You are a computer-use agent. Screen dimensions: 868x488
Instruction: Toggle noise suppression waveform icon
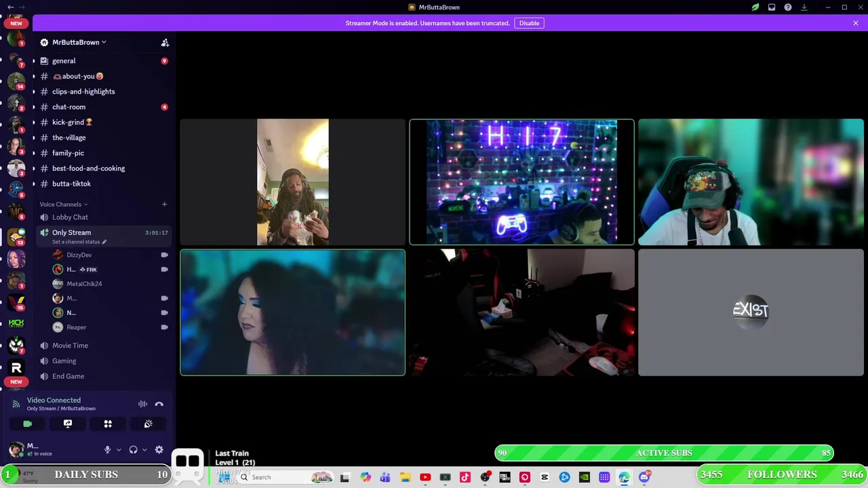point(142,404)
